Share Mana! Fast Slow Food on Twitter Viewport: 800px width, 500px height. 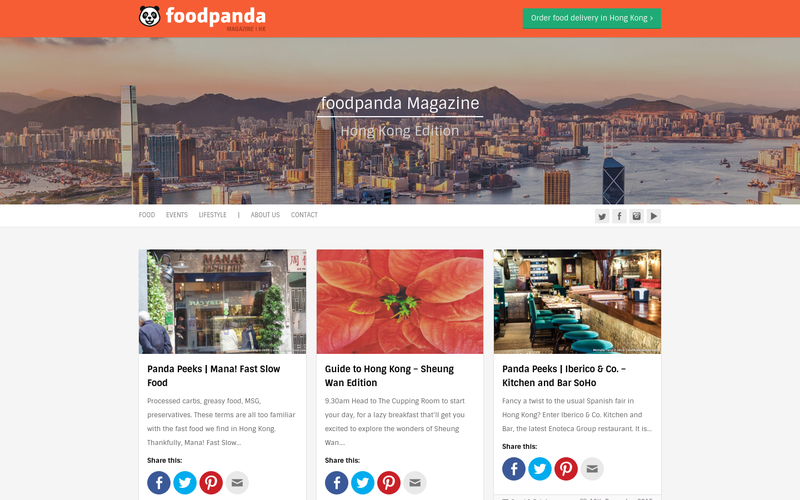(x=185, y=483)
